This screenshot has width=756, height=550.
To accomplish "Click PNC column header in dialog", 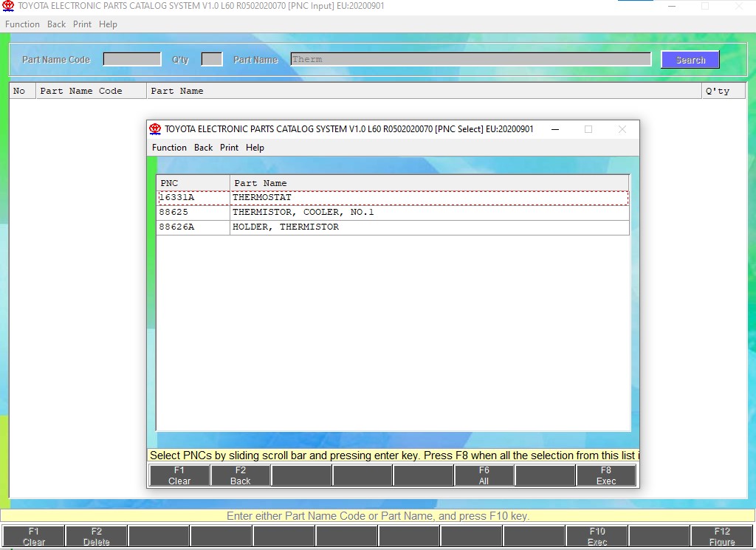I will (x=193, y=183).
